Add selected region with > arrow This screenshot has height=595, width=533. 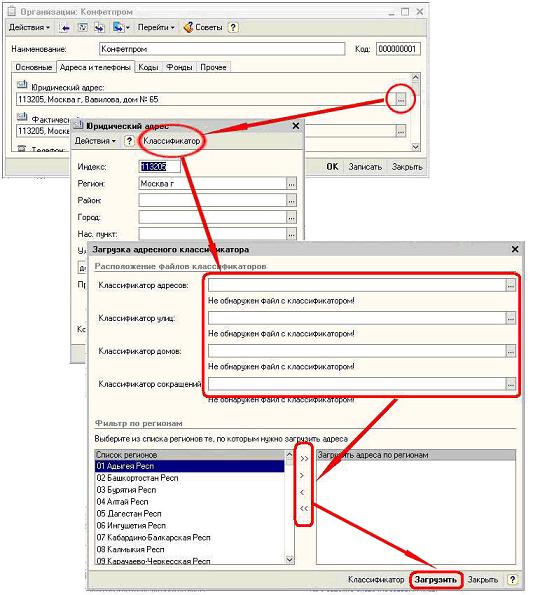coord(302,475)
